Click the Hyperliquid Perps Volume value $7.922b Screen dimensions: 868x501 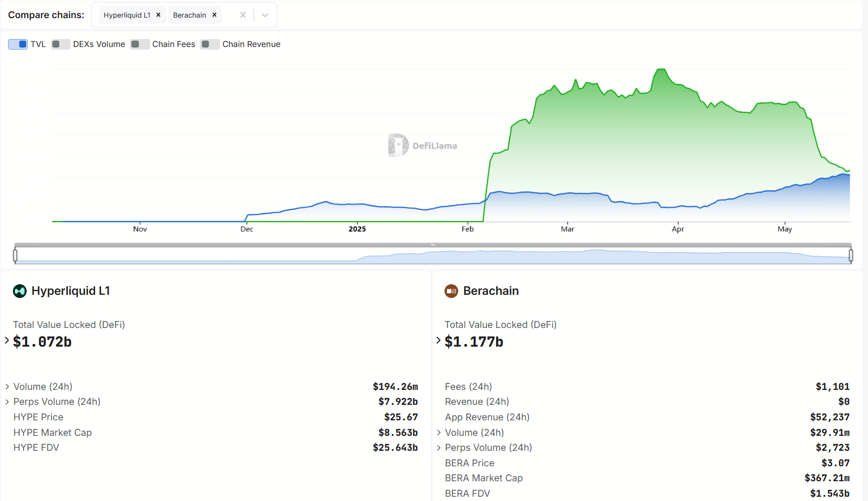click(398, 402)
